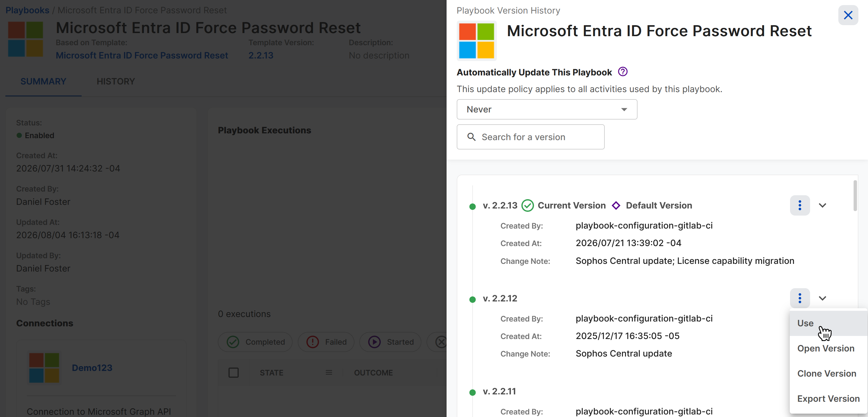Open the three-dot menu for v. 2.2.12
The image size is (868, 417).
point(800,298)
